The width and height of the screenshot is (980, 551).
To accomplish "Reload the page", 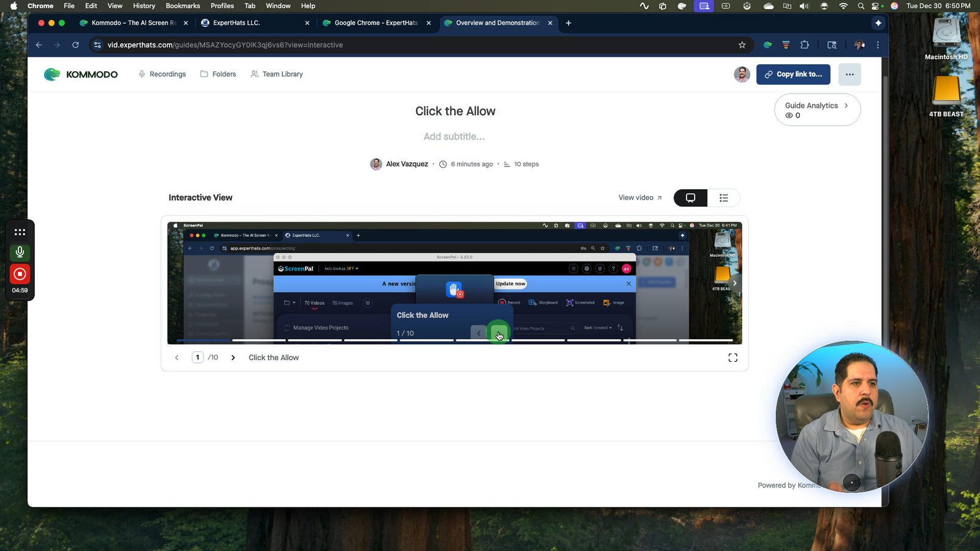I will pos(75,45).
